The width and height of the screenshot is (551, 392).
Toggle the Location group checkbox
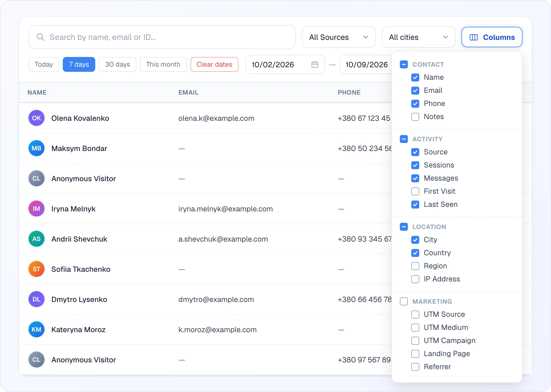point(404,227)
